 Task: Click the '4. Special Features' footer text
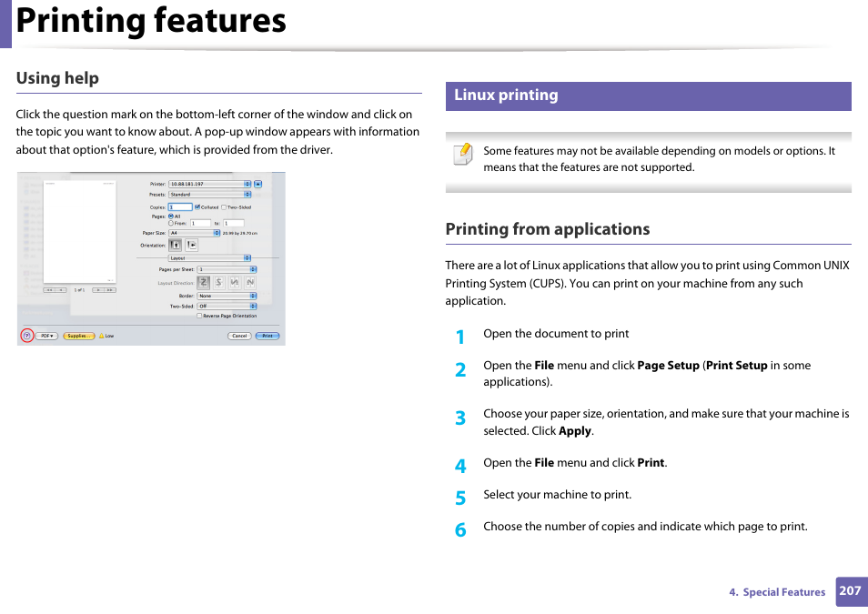pyautogui.click(x=777, y=592)
